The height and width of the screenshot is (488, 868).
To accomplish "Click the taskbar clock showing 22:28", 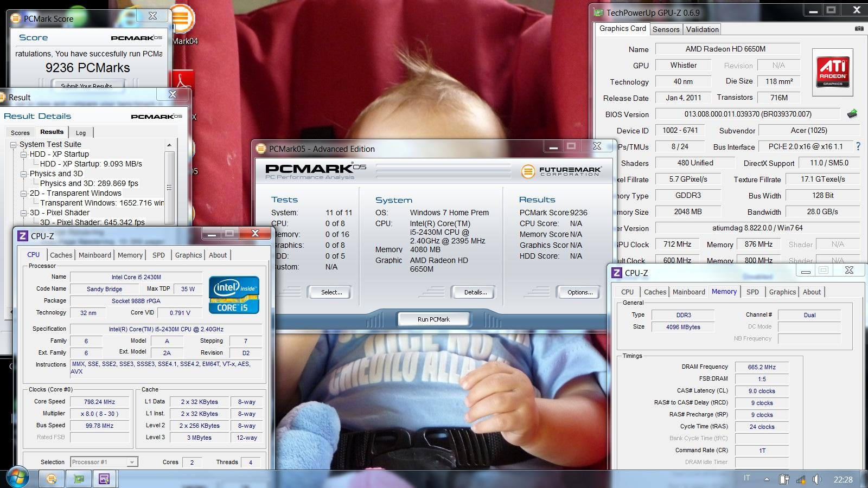I will click(x=843, y=479).
